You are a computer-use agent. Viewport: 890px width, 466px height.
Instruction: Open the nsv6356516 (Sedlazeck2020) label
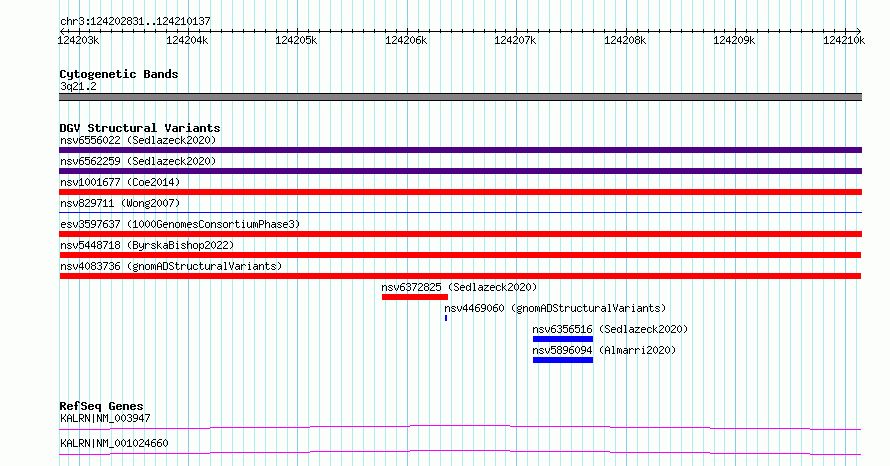610,329
